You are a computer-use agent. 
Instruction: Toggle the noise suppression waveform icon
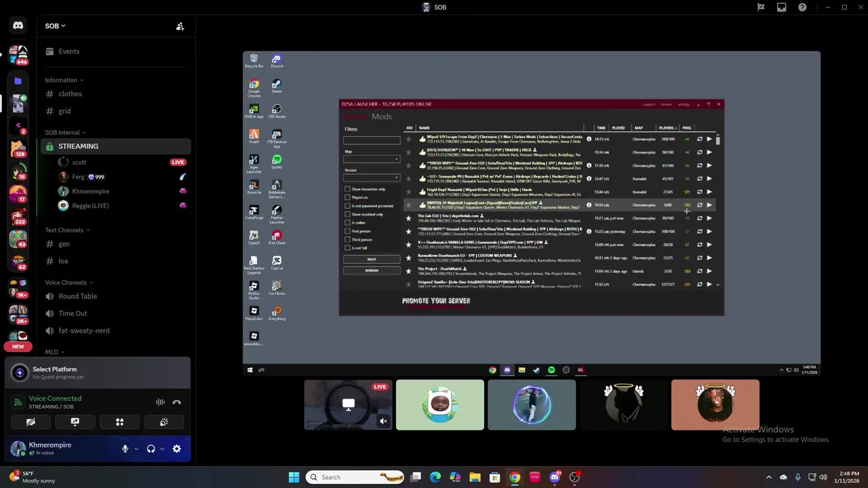160,402
